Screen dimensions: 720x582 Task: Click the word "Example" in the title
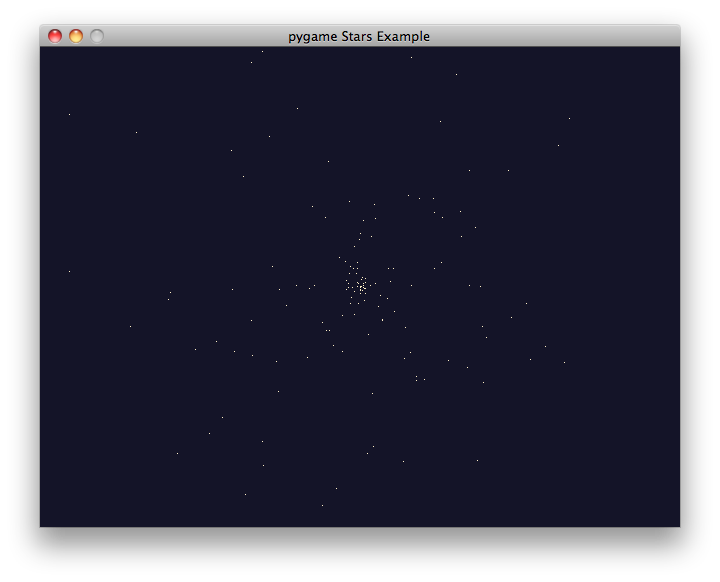403,37
